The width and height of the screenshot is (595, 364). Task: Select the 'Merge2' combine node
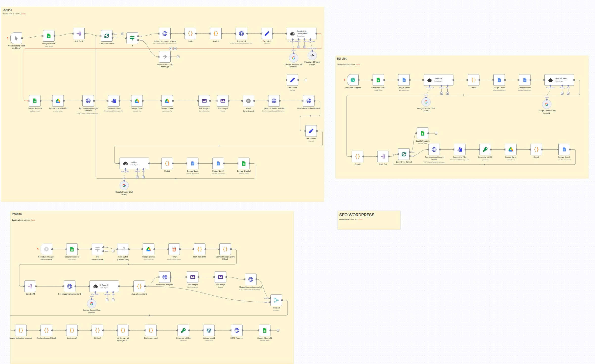click(x=276, y=300)
